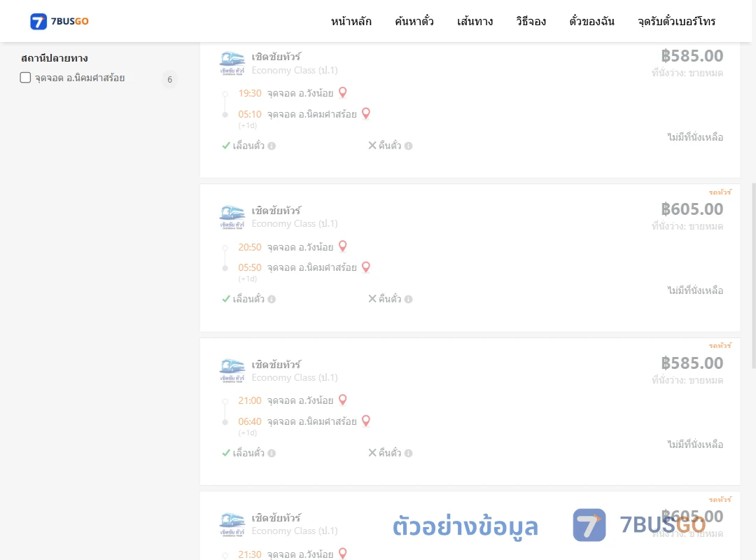This screenshot has height=560, width=756.
Task: Click the คืนตั๋ว label in the 20:50 trip
Action: click(x=390, y=299)
